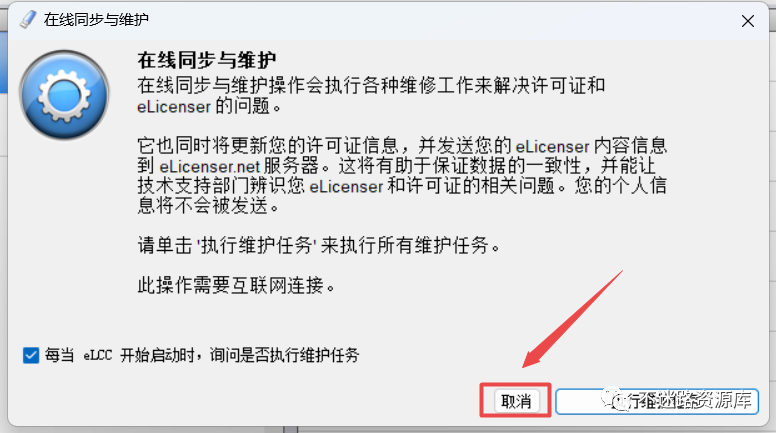Click the 请单击 '执行维护任务' instruction sentence
The image size is (776, 433).
point(319,245)
